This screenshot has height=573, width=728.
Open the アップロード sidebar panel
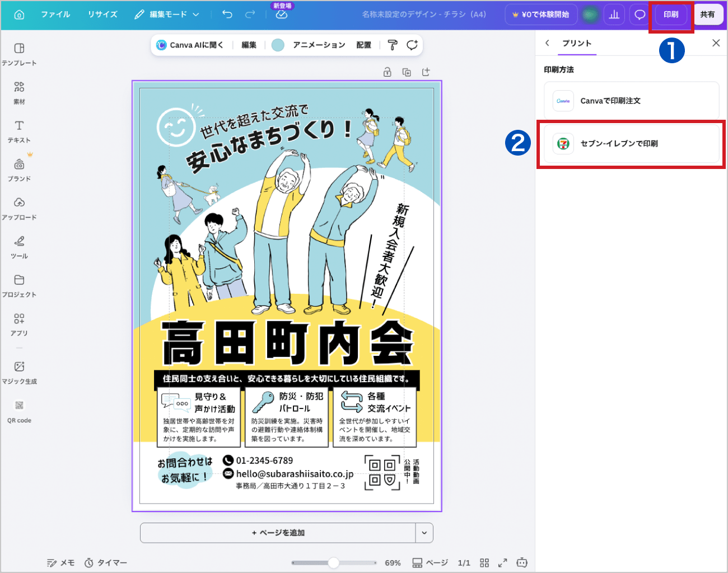coord(19,209)
